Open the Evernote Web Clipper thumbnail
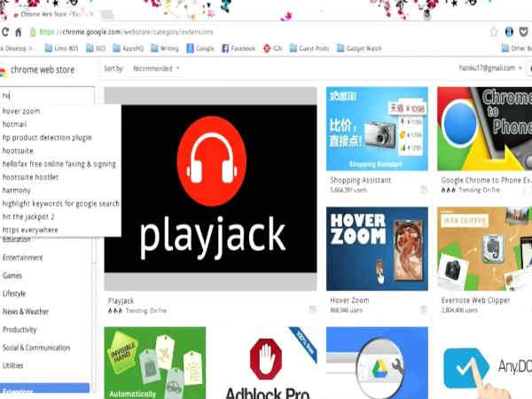 coord(484,248)
